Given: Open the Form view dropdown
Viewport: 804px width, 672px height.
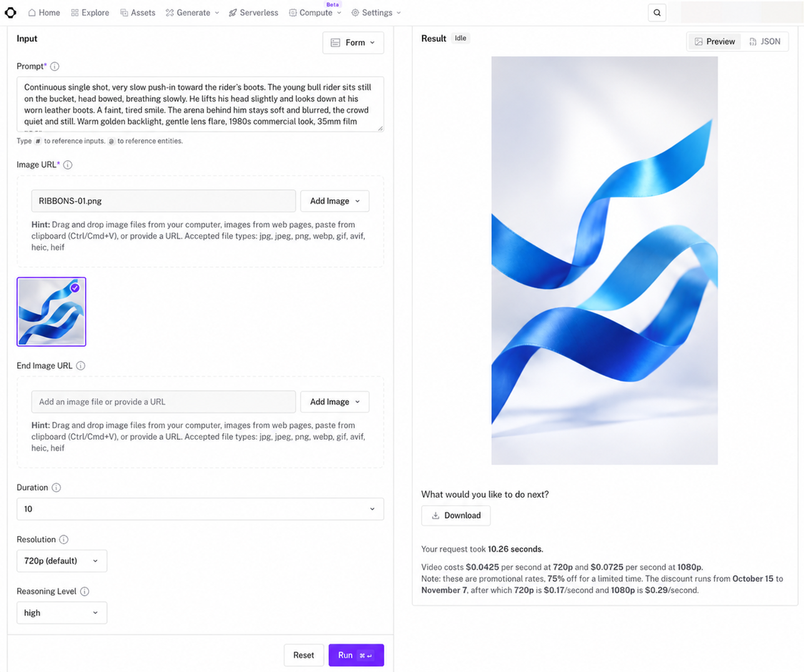Looking at the screenshot, I should 353,43.
